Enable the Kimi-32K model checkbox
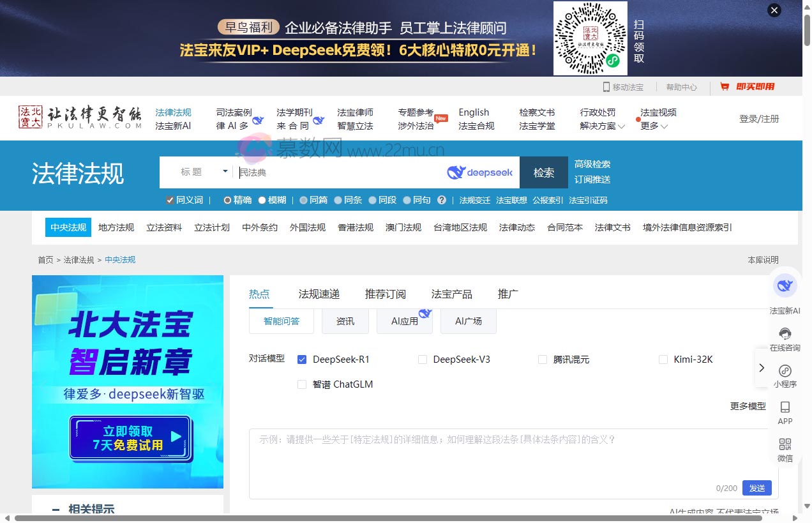The width and height of the screenshot is (812, 523). (x=663, y=360)
